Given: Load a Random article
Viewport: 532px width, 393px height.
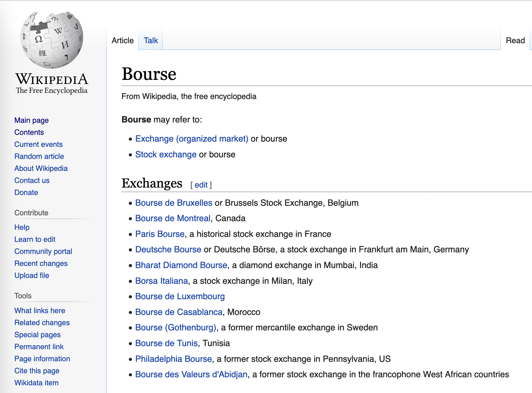Looking at the screenshot, I should (39, 156).
